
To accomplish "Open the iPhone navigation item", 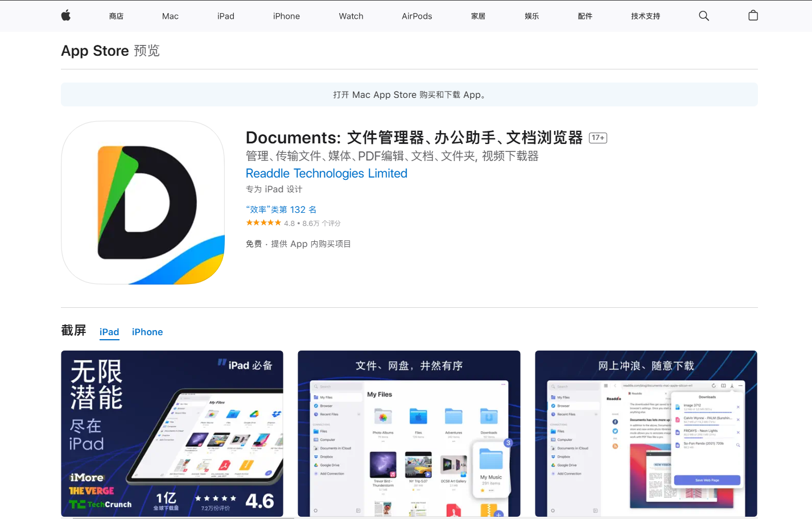I will pyautogui.click(x=286, y=16).
